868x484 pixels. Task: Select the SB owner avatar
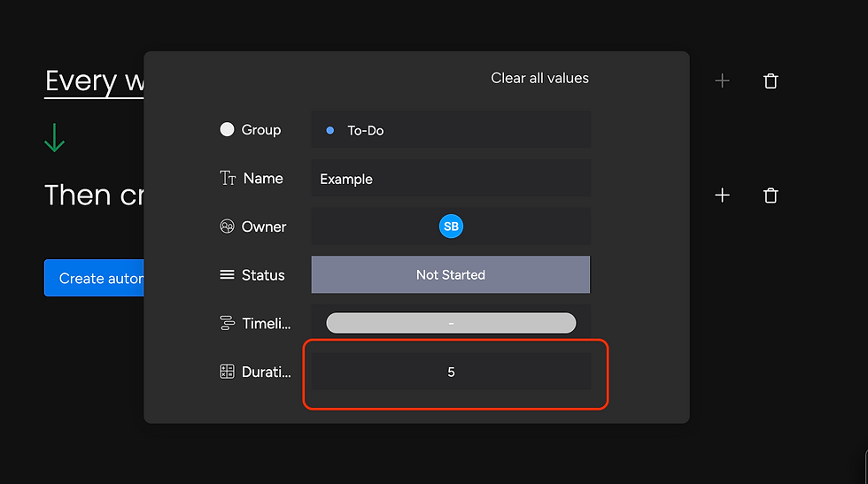[x=451, y=227]
